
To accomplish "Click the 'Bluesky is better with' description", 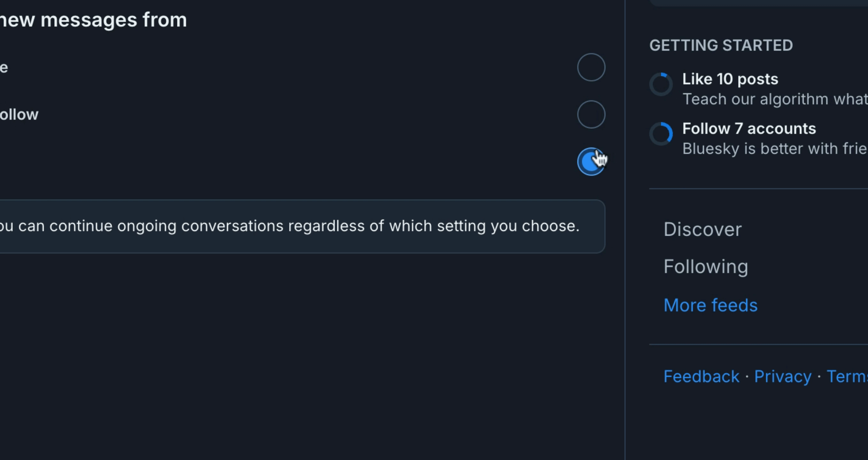I will tap(775, 149).
